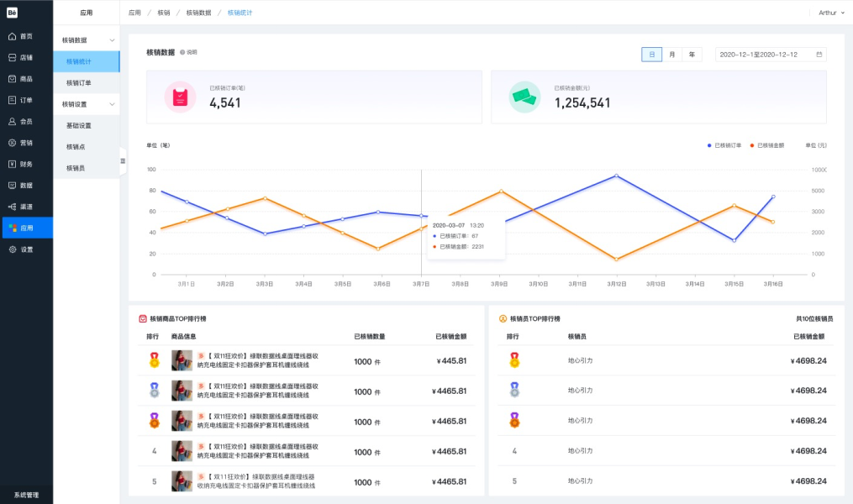
Task: Select the 订单 orders icon
Action: tap(13, 100)
